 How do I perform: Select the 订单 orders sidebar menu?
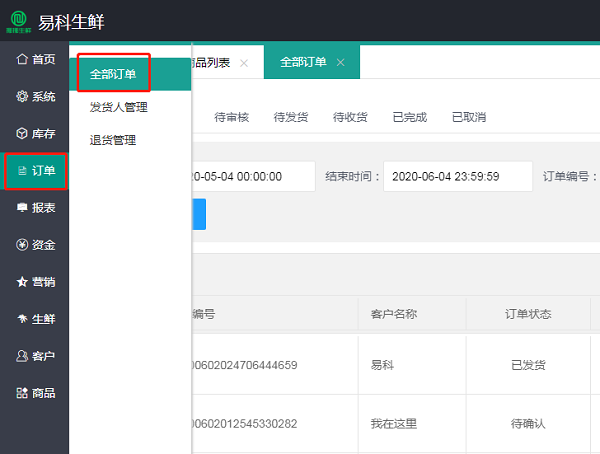(x=35, y=171)
